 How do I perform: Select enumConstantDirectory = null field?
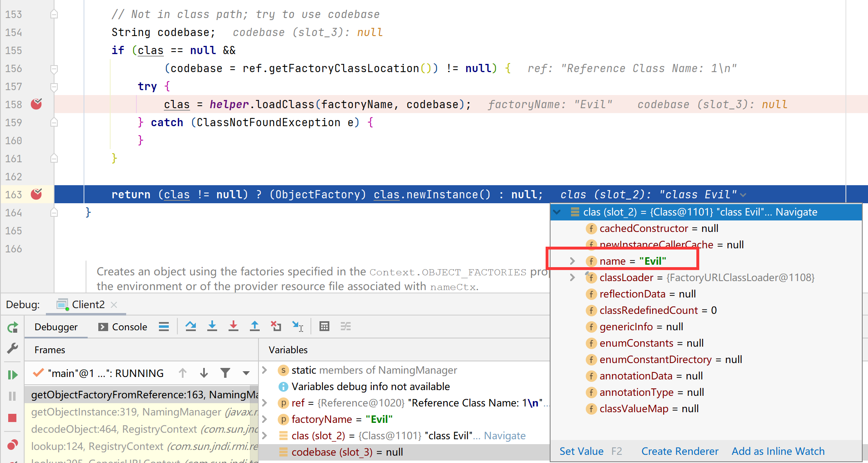(x=706, y=359)
